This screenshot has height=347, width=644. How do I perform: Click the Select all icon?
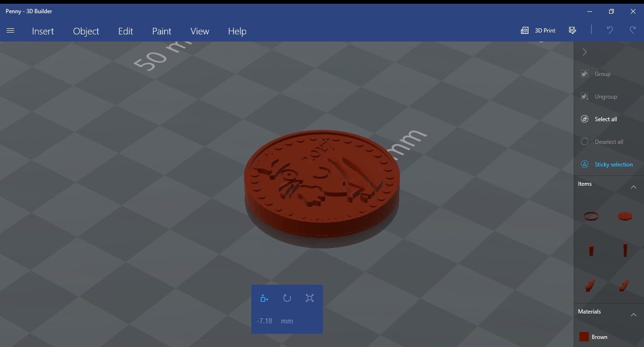pos(585,119)
